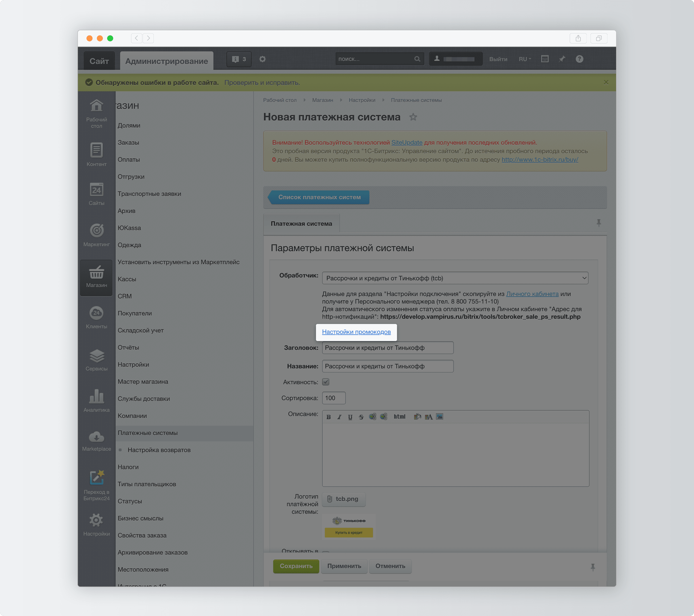694x616 pixels.
Task: Open the Сайты sidebar section
Action: [96, 194]
